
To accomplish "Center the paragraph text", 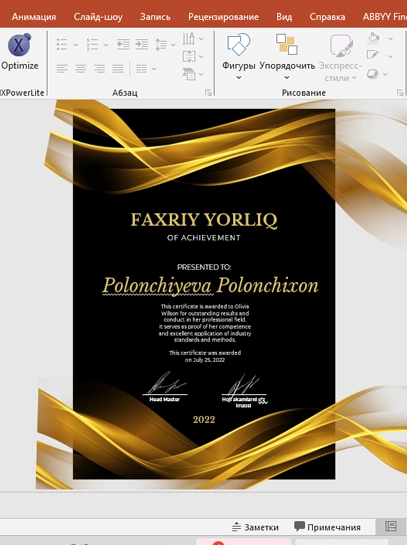I will coord(81,69).
